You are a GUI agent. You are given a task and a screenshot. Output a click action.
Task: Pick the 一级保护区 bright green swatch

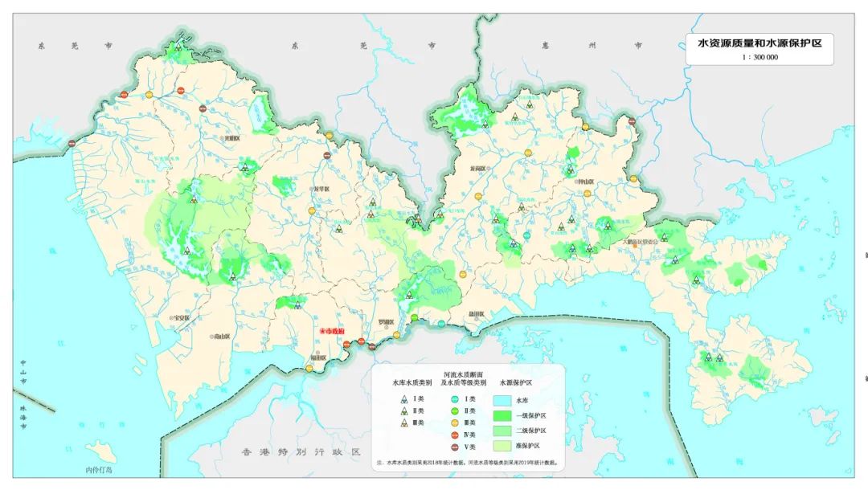pyautogui.click(x=502, y=415)
